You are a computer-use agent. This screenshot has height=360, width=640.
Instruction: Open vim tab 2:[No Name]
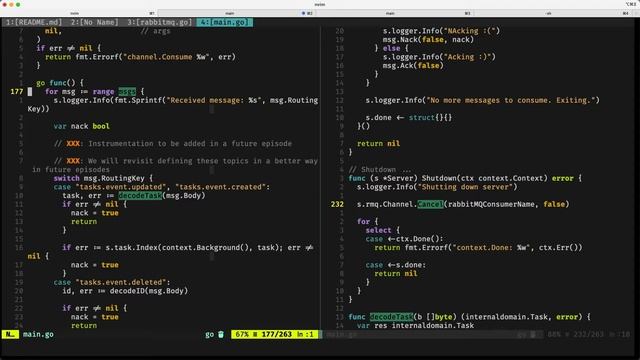click(x=95, y=22)
